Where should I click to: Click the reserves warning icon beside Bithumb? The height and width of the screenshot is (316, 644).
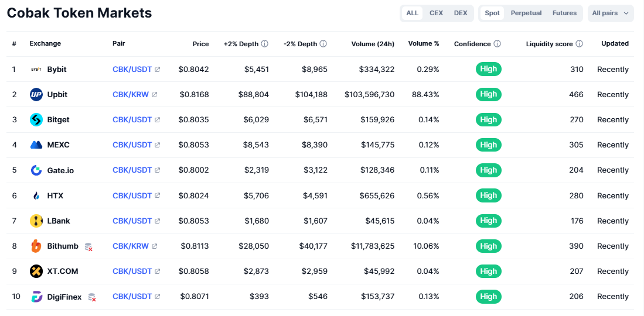coord(88,246)
